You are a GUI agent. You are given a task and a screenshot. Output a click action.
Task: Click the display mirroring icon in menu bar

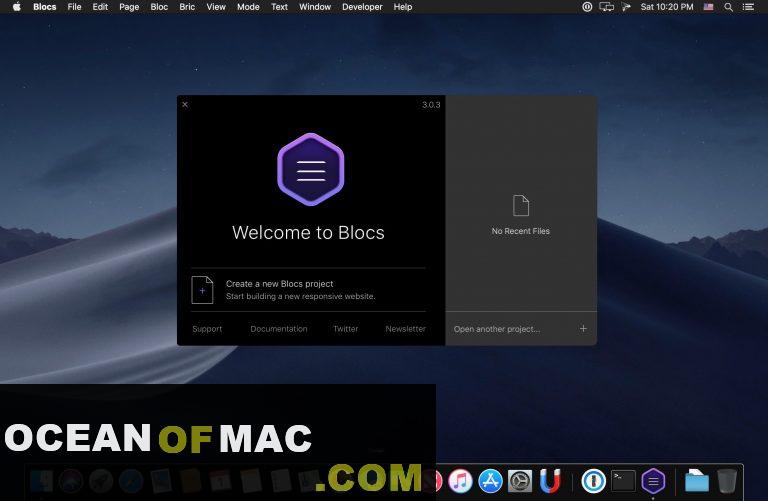click(x=606, y=7)
